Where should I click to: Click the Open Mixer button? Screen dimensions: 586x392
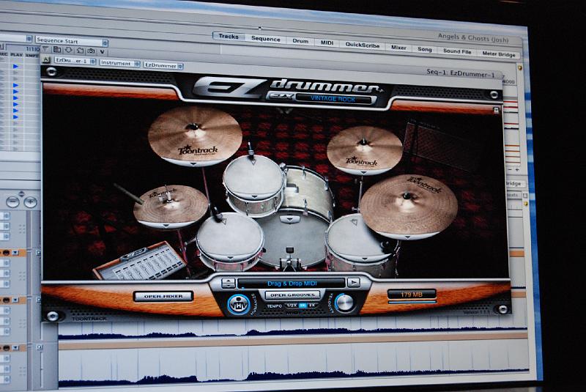point(163,296)
